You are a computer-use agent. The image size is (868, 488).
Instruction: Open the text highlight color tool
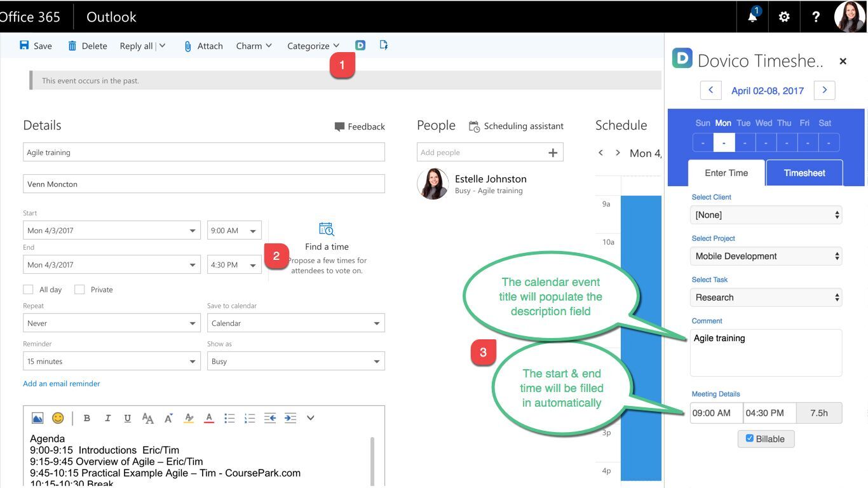click(x=189, y=418)
